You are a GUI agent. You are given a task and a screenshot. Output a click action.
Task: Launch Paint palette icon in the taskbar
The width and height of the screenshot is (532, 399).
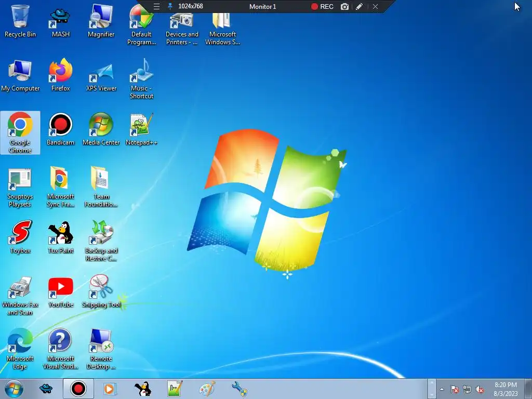point(207,389)
